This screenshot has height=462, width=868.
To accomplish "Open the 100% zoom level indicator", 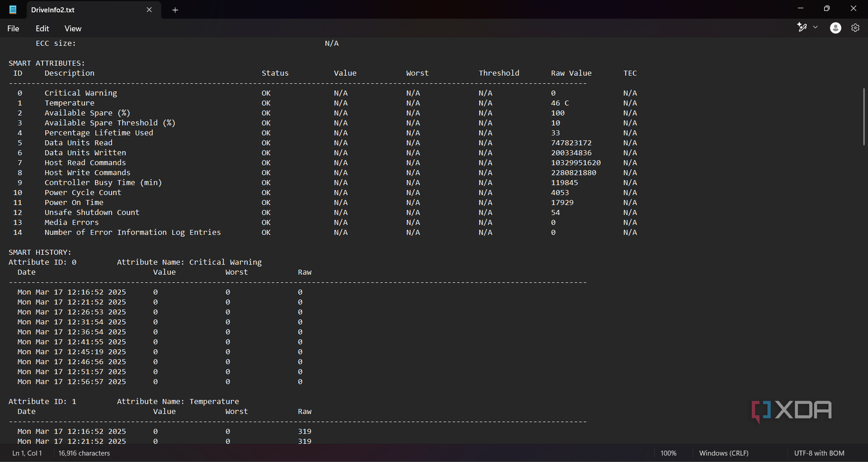I will [x=668, y=453].
